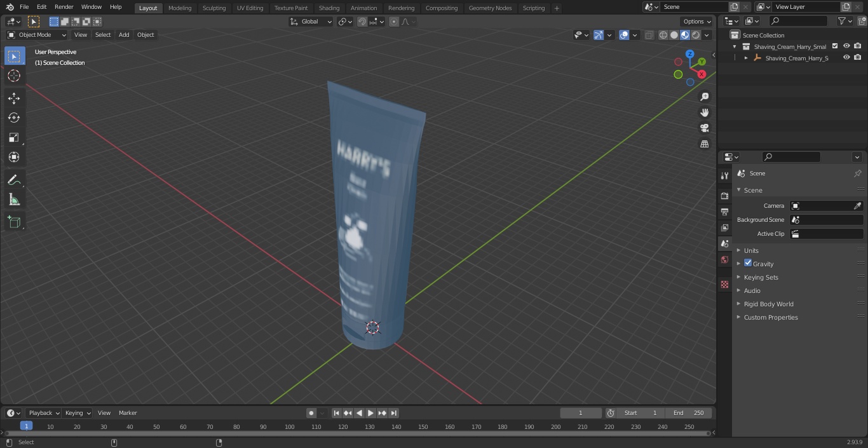Screen dimensions: 868x448
Task: Click the Blender logo menu
Action: (10, 7)
